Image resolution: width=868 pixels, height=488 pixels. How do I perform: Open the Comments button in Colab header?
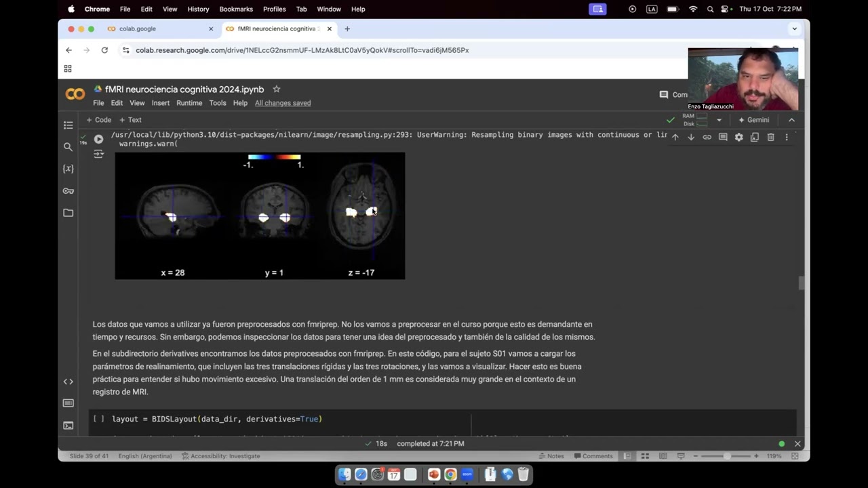coord(673,95)
